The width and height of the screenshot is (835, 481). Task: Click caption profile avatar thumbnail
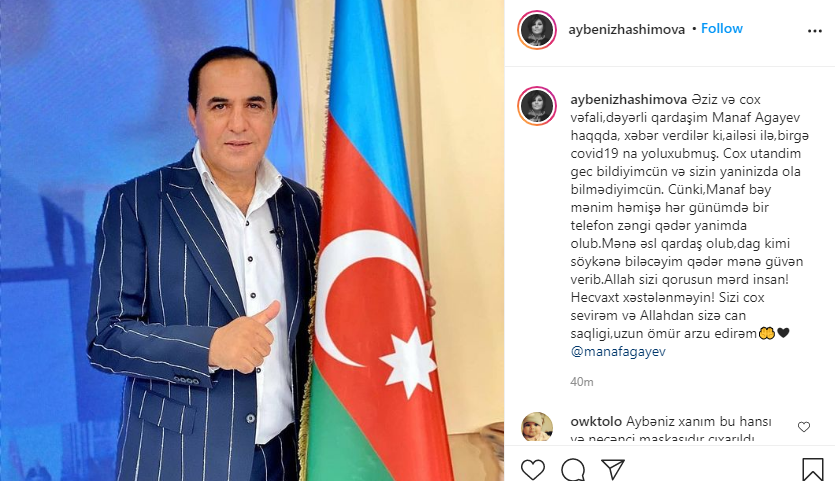point(537,105)
